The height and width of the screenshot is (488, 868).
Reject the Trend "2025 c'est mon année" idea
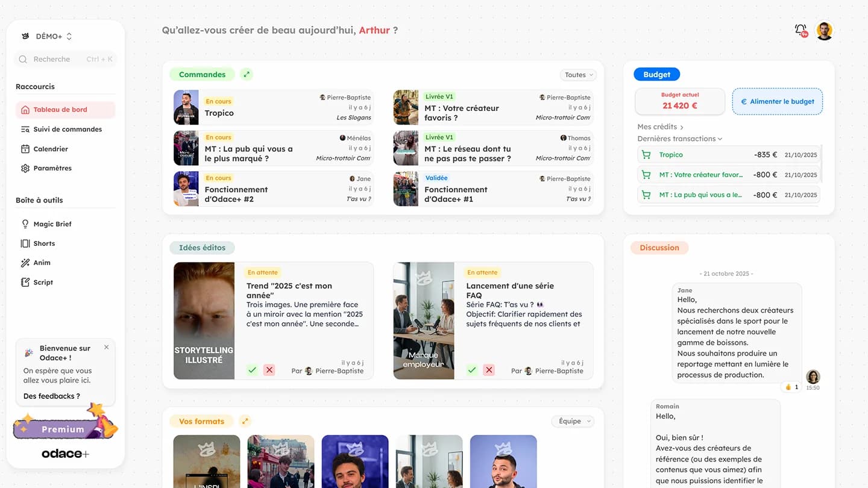(269, 370)
